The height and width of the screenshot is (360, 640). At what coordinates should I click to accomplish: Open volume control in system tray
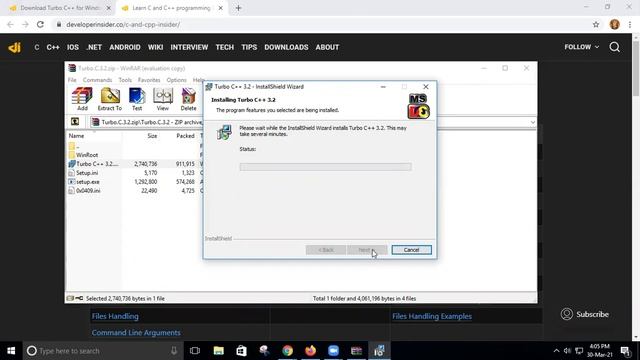coord(567,351)
